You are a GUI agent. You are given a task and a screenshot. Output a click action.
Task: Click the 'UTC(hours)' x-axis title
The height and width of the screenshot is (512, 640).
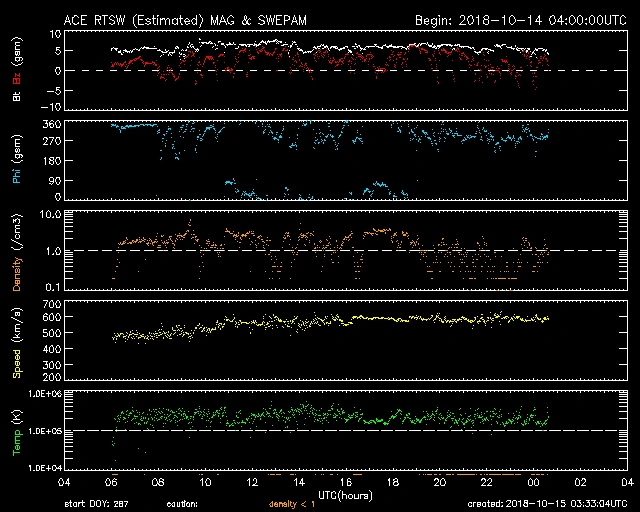click(x=345, y=496)
